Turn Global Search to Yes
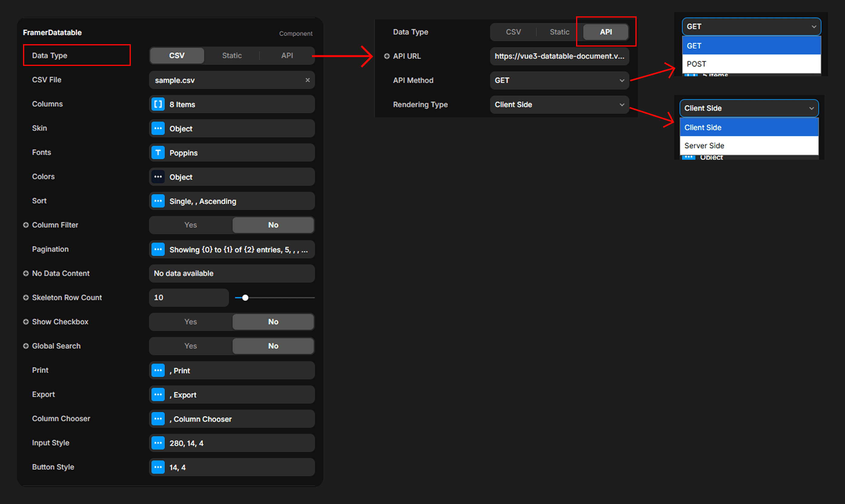The width and height of the screenshot is (845, 504). (x=190, y=346)
